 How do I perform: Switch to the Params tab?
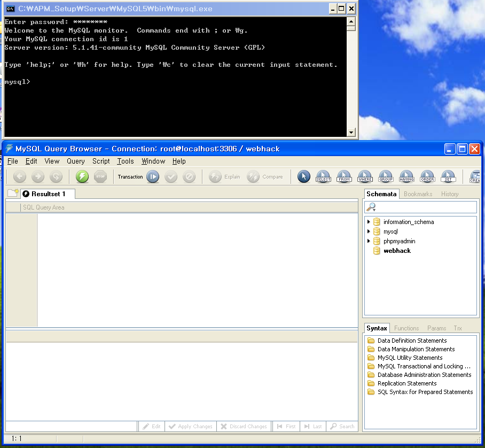[436, 328]
